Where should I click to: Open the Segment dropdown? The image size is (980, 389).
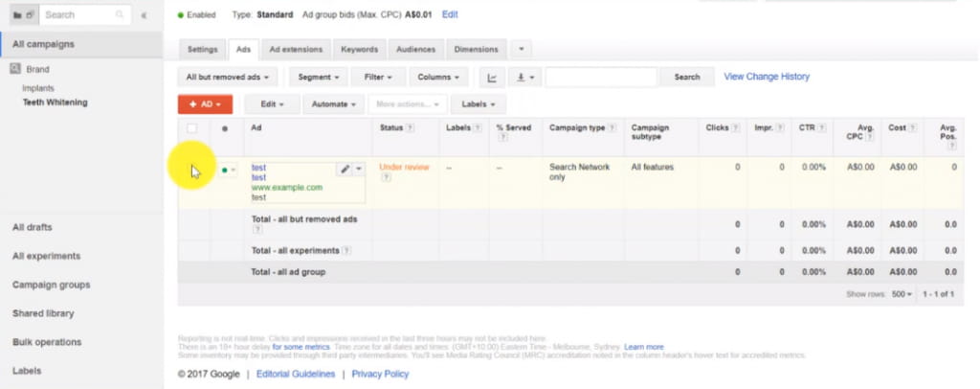tap(319, 77)
